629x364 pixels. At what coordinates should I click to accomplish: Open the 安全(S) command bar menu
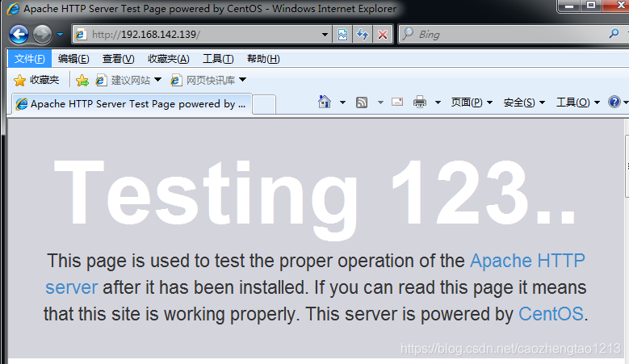524,103
